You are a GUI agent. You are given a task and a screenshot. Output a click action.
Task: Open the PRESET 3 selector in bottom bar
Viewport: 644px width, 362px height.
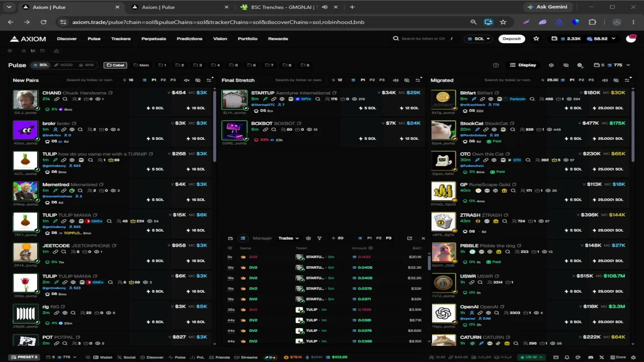click(25, 357)
